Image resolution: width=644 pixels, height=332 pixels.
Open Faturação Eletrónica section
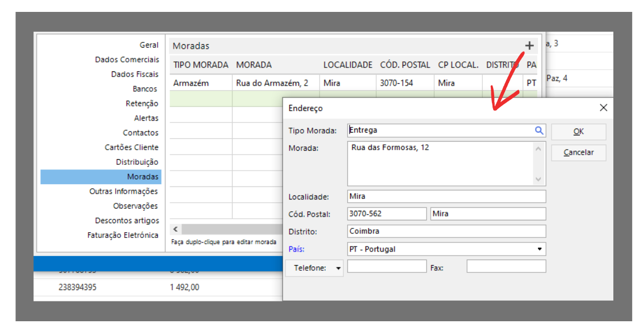[x=123, y=235]
